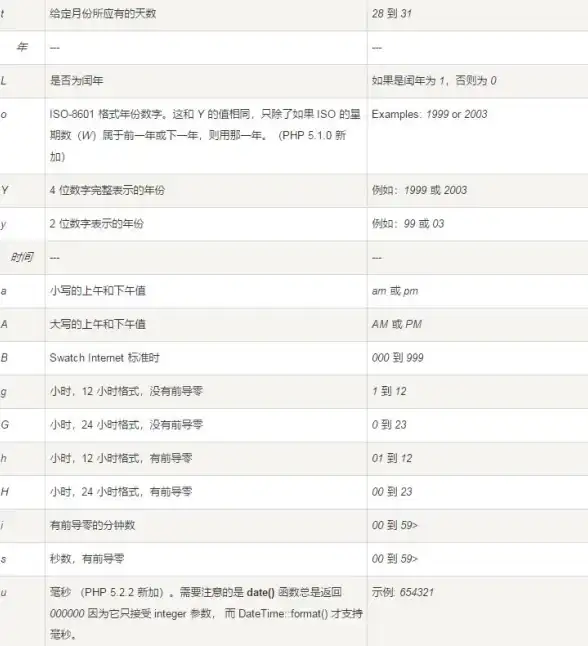Image resolution: width=588 pixels, height=646 pixels.
Task: Click the '年' section header cell
Action: pos(22,47)
